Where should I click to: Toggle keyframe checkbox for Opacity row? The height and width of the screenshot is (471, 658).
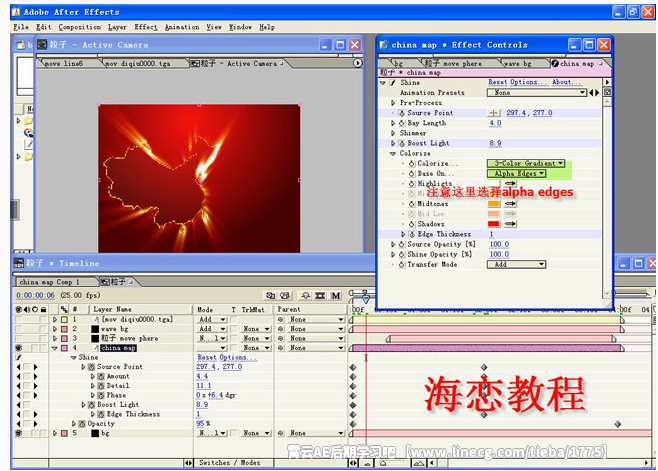pos(27,424)
